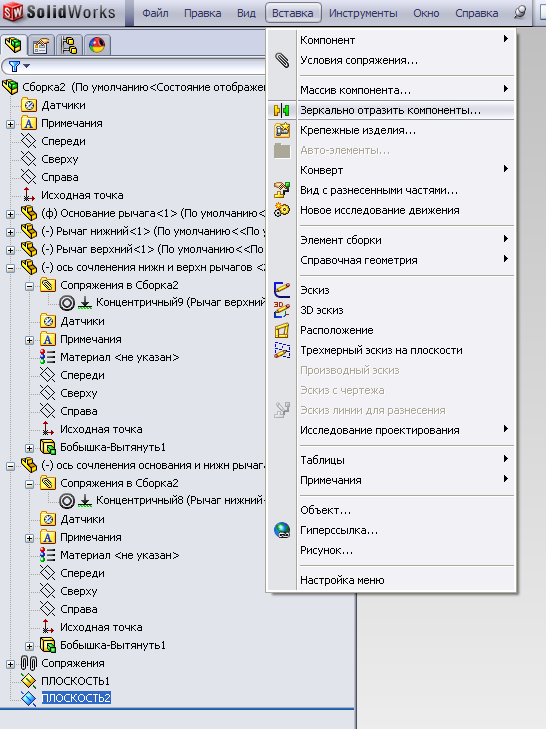This screenshot has height=729, width=546.
Task: Click the 3D sketch on plane icon
Action: point(282,351)
